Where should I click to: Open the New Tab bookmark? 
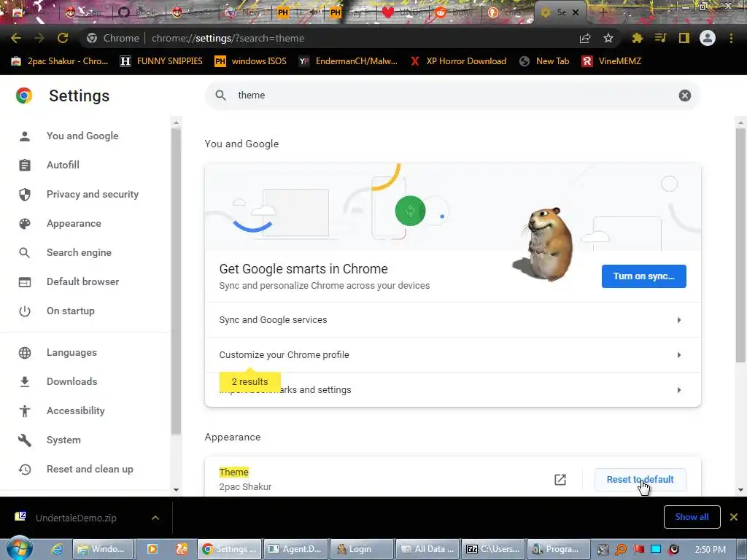(x=544, y=61)
